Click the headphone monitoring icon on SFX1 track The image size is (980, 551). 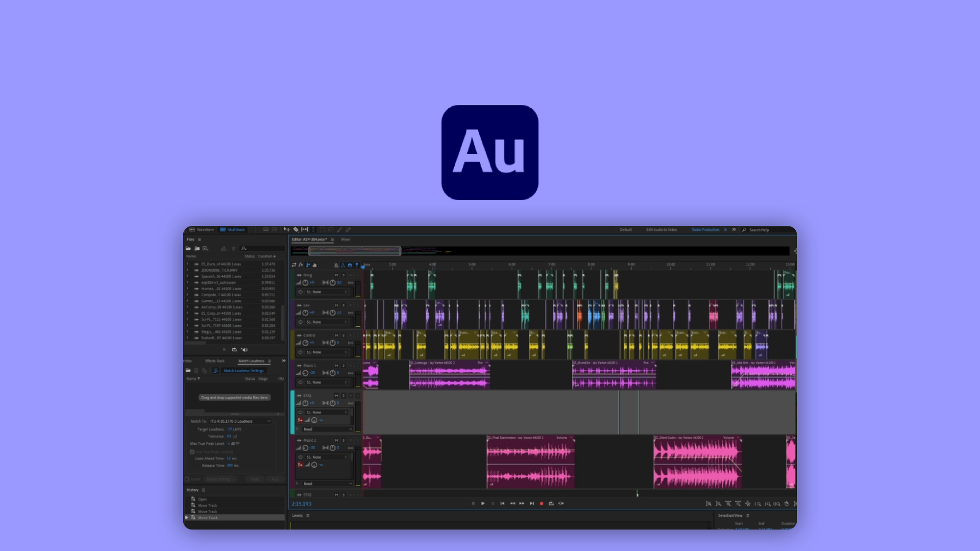pos(314,420)
